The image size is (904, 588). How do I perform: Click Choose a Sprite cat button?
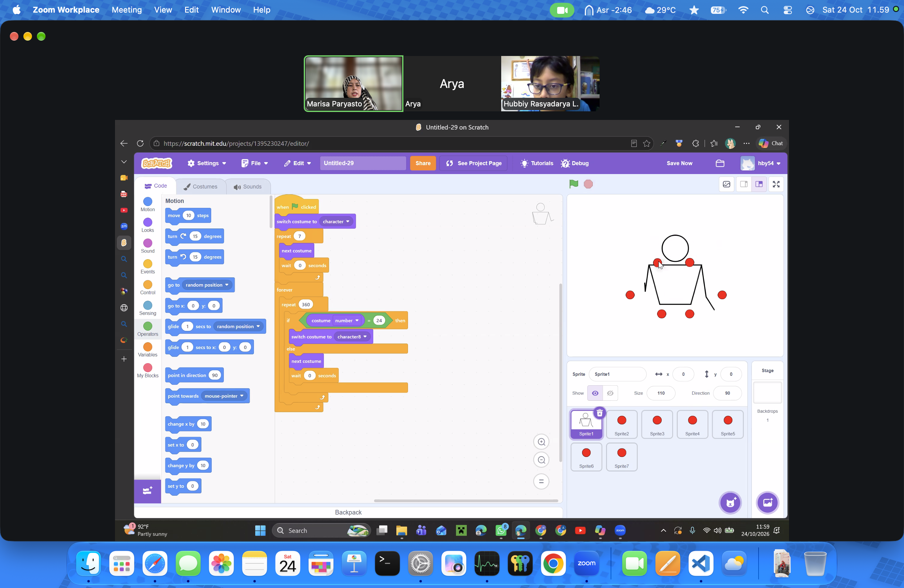(730, 503)
